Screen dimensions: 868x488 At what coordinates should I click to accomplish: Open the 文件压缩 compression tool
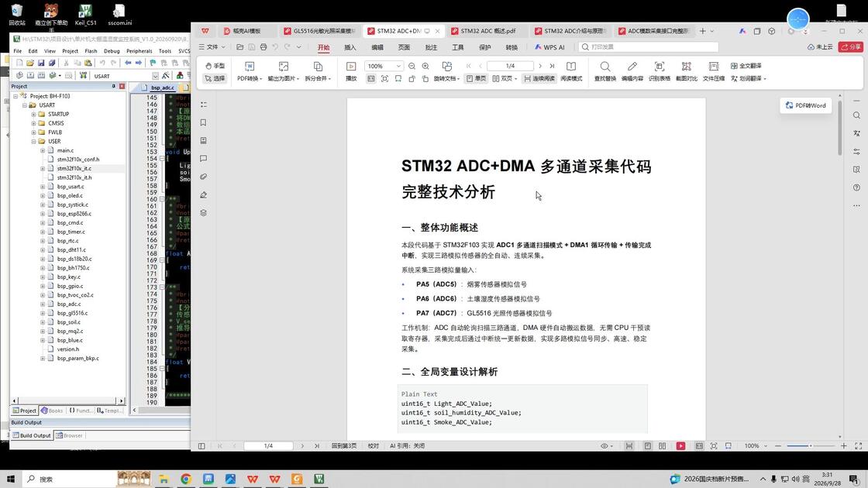tap(714, 72)
